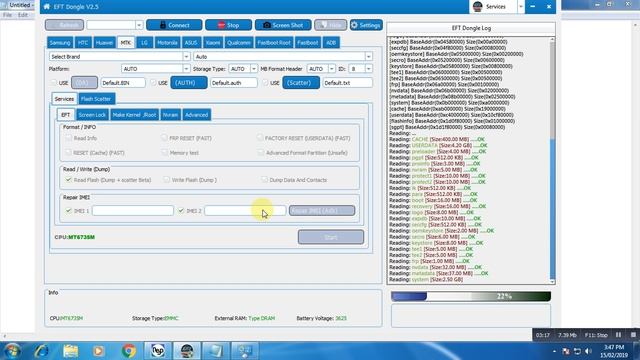
Task: Click the Default.auth input field
Action: 233,82
